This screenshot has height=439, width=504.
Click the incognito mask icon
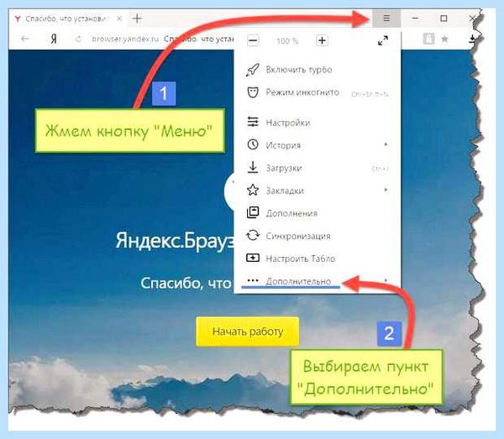click(253, 92)
